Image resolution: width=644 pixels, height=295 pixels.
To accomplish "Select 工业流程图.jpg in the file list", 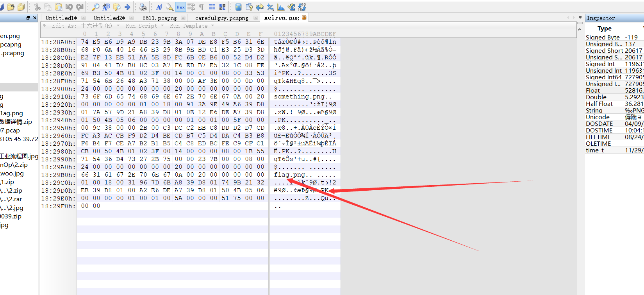I will [19, 156].
